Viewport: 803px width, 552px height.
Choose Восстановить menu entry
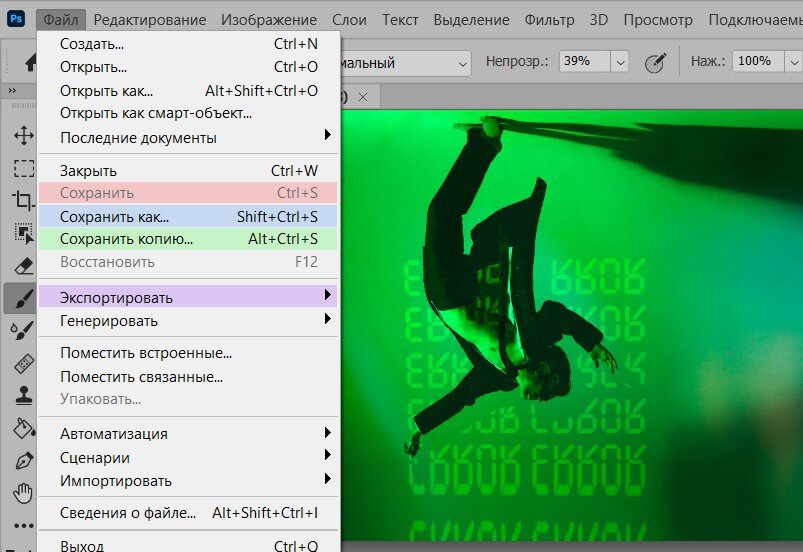(188, 262)
